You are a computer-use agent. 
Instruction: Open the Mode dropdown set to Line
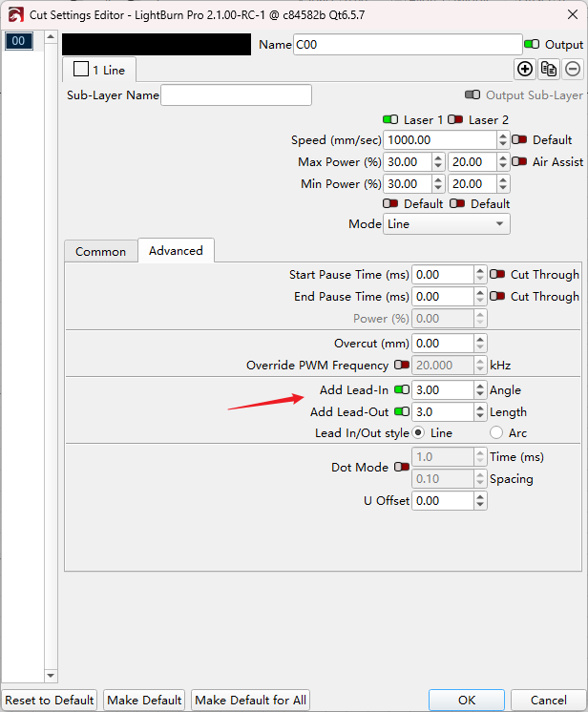(x=446, y=223)
